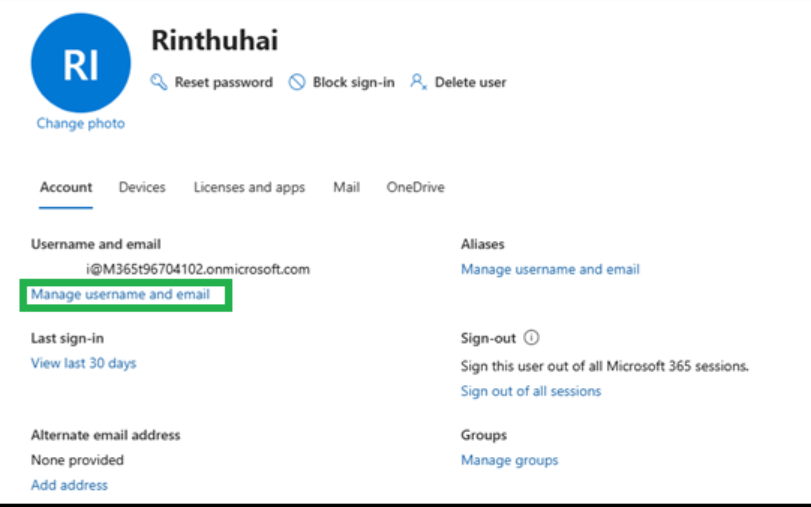
Task: Go to the Mail tab
Action: coord(347,187)
